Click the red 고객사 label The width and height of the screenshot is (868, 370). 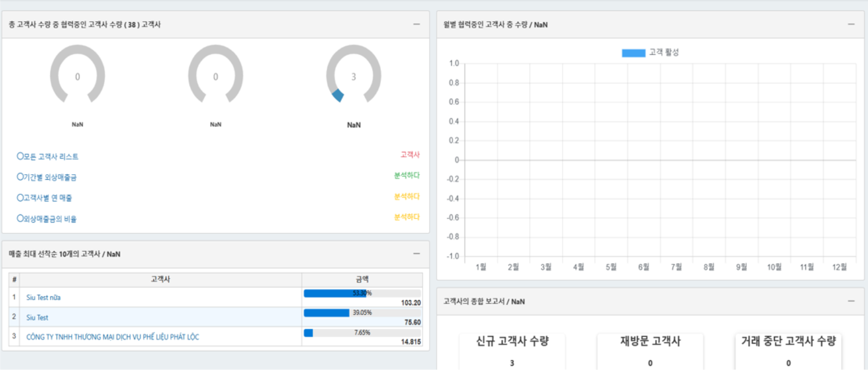409,155
